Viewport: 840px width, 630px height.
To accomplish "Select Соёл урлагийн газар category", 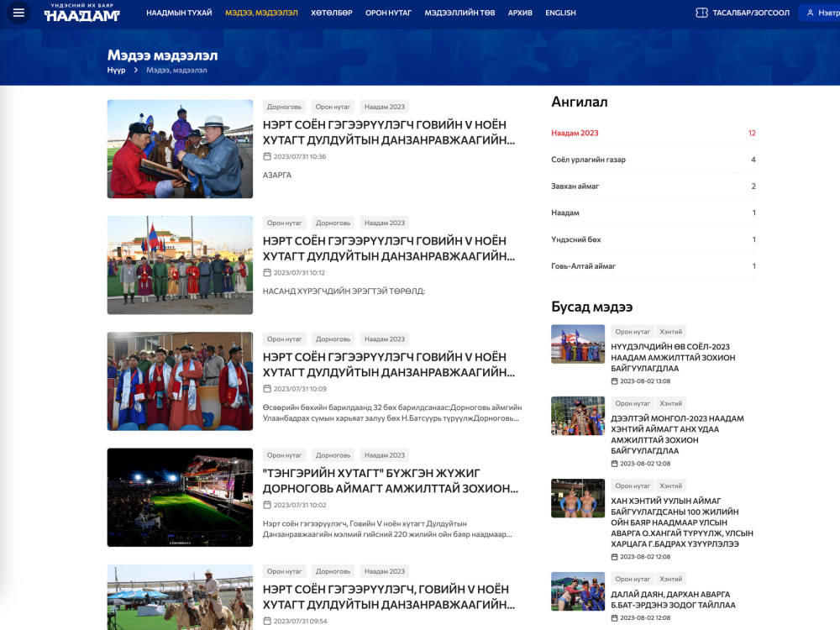I will (x=653, y=160).
